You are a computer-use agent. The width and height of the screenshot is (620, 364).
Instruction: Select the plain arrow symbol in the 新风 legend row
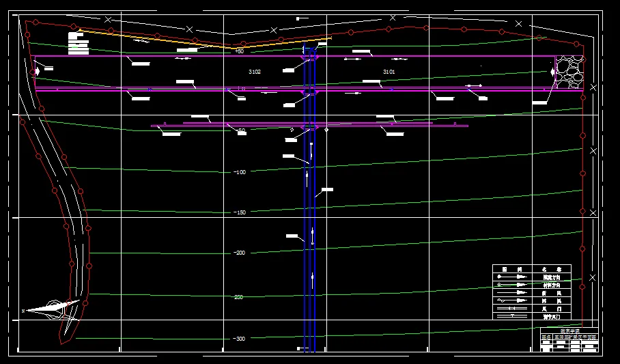pos(512,293)
